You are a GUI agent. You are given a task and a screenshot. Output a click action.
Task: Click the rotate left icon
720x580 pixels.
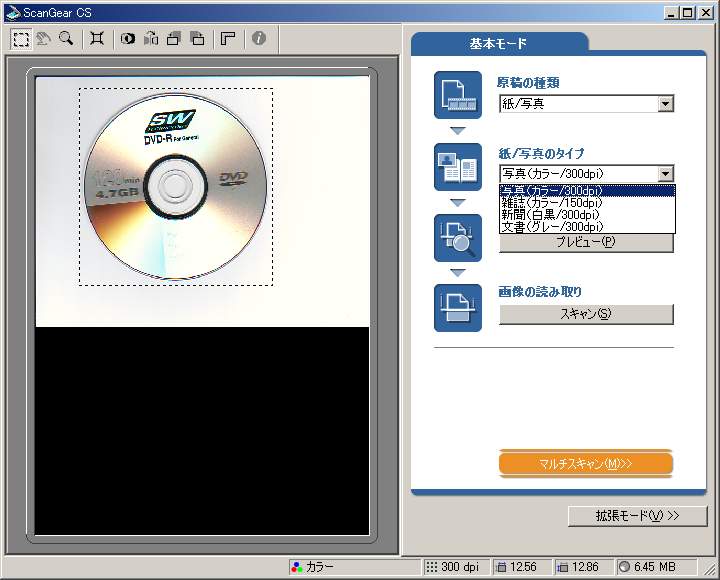174,39
